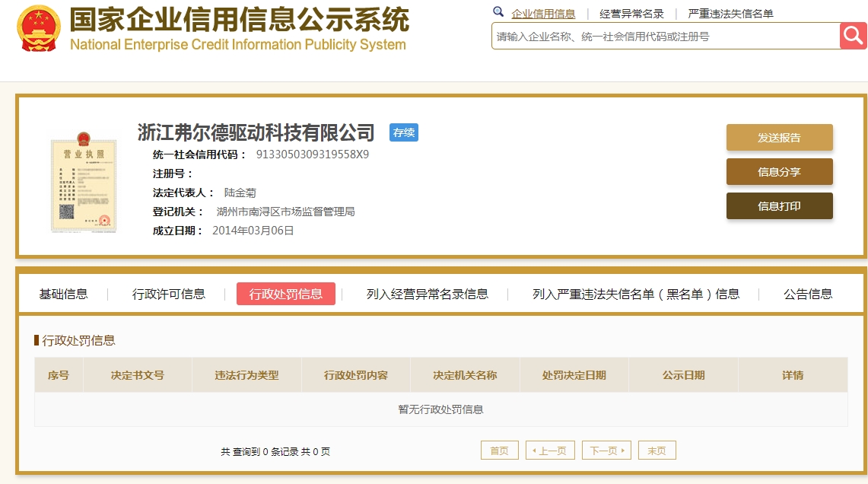This screenshot has width=868, height=484.
Task: Switch to the 行政许可信息 tab
Action: (x=168, y=294)
